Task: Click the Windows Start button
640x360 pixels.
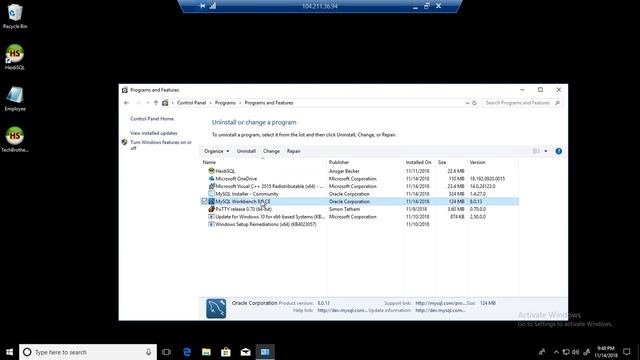Action: coord(9,352)
